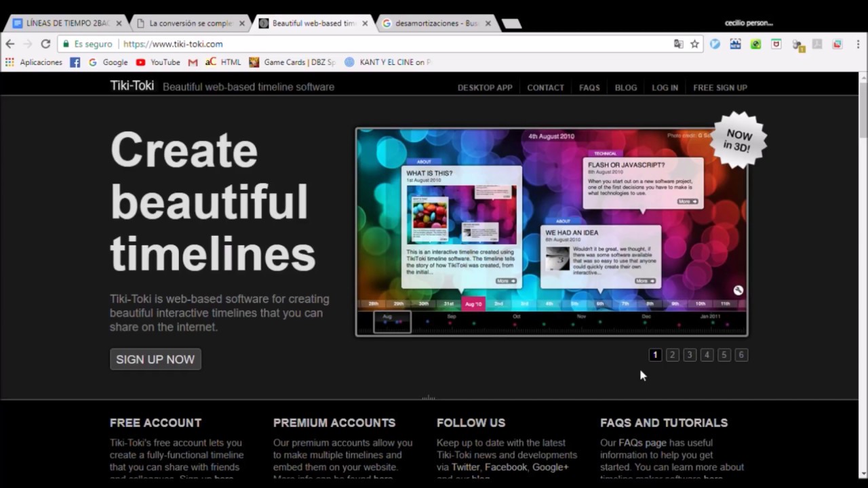Screen dimensions: 868x488
Task: Click the vertical page scrollbar thumb
Action: coord(863,110)
